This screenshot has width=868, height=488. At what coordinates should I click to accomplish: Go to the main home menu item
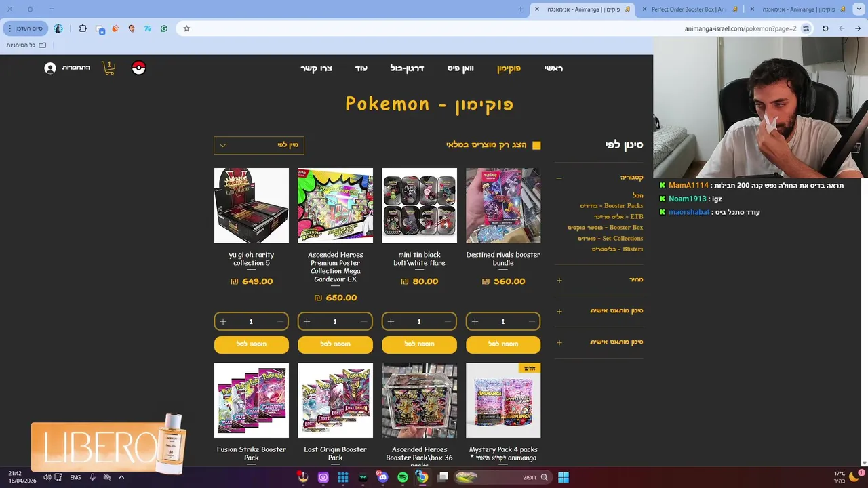coord(553,68)
